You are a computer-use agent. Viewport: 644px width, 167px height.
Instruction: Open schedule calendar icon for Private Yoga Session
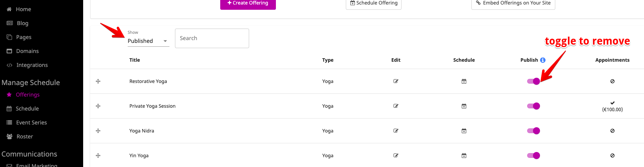[464, 106]
